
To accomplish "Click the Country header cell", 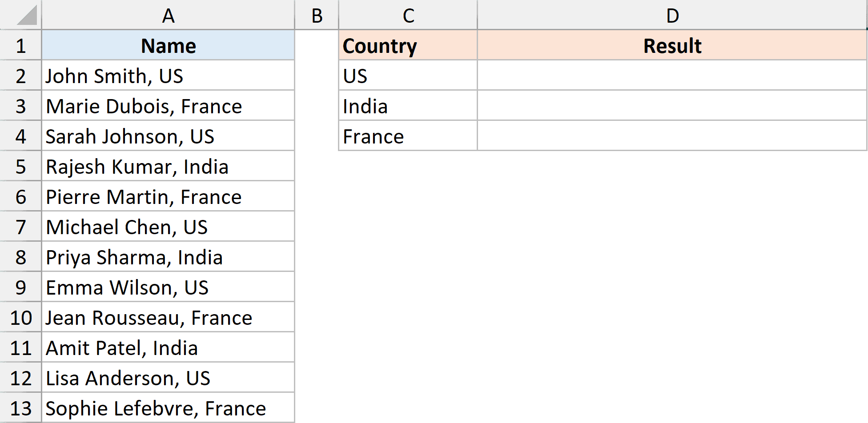I will [407, 45].
